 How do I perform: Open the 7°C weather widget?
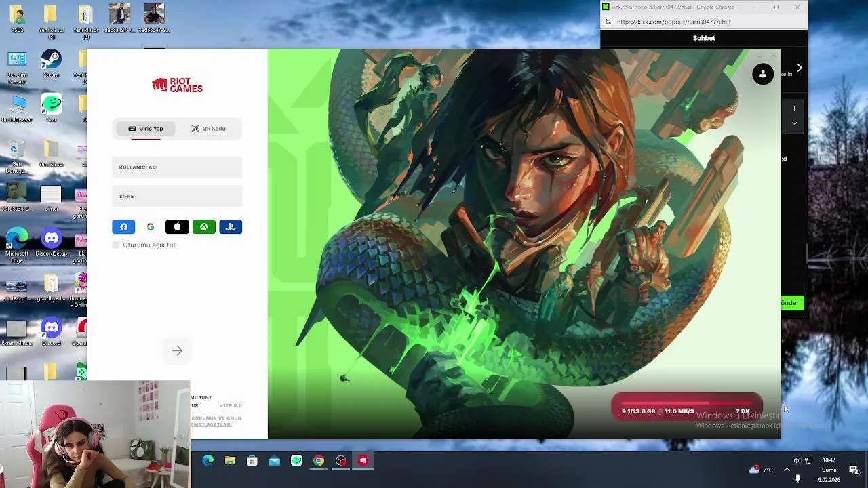coord(761,470)
